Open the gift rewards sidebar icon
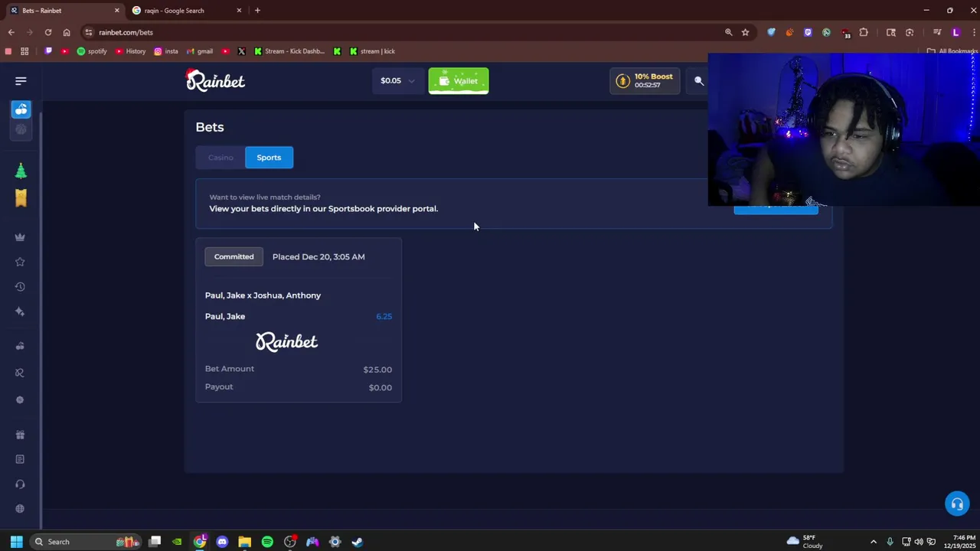 [20, 435]
